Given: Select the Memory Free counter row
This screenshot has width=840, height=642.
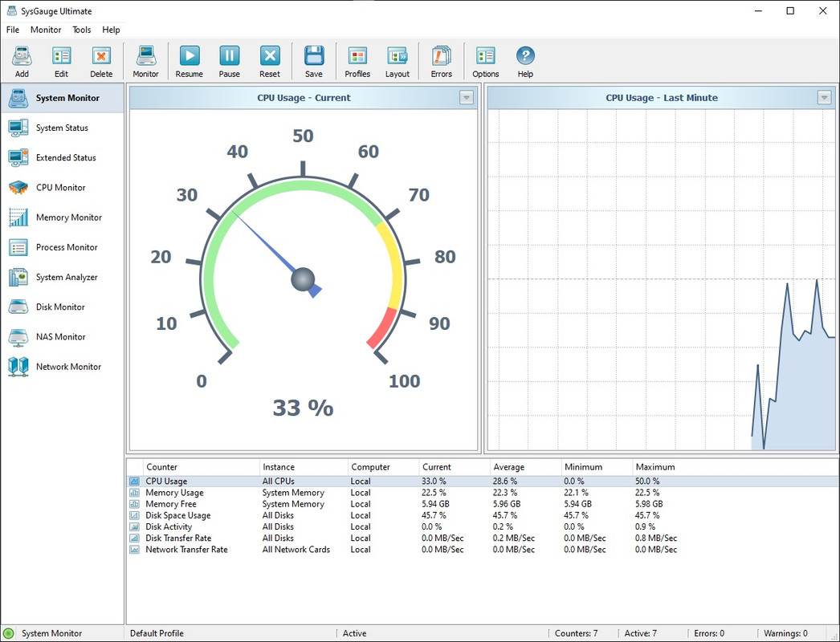Looking at the screenshot, I should (x=483, y=504).
